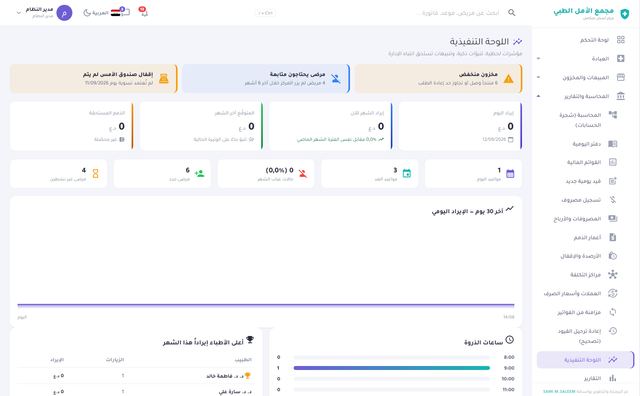This screenshot has height=396, width=640.
Task: Click the المحاسبة والتقارير bank icon
Action: [x=620, y=96]
